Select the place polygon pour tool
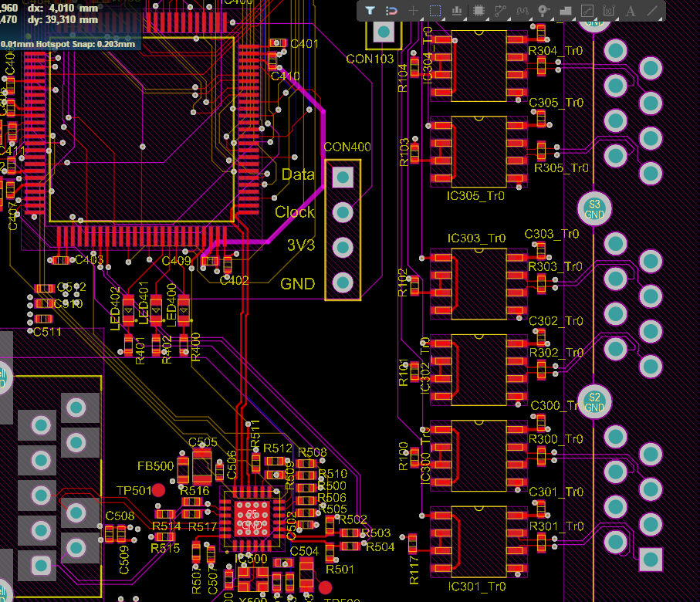 coord(566,11)
